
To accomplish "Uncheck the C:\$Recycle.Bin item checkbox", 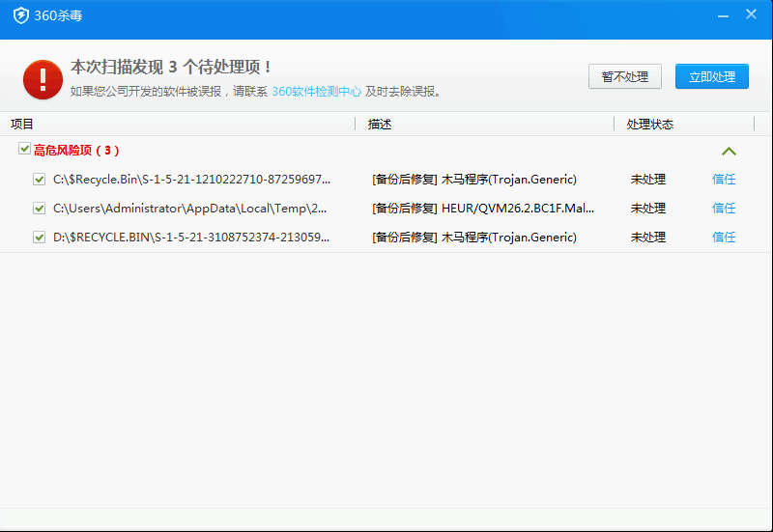I will coord(39,180).
